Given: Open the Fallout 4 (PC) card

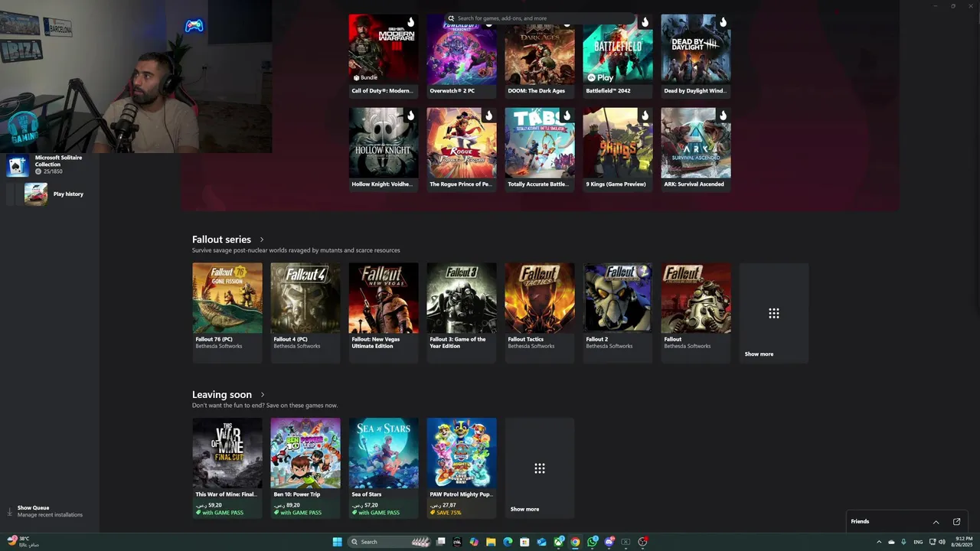Looking at the screenshot, I should (305, 312).
